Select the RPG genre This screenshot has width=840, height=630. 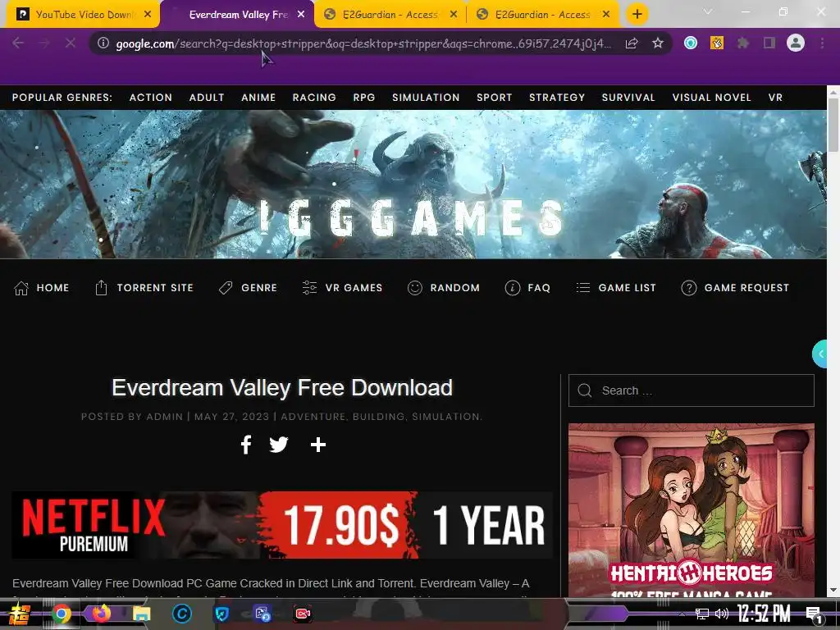364,98
